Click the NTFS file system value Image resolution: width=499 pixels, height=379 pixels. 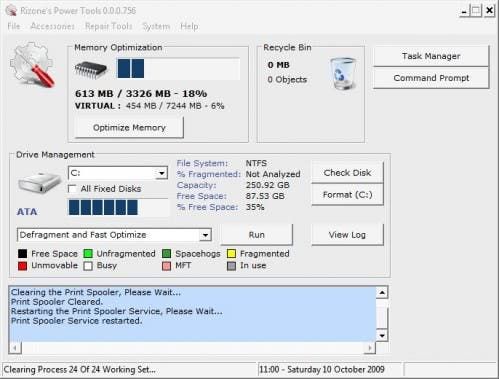tap(256, 163)
